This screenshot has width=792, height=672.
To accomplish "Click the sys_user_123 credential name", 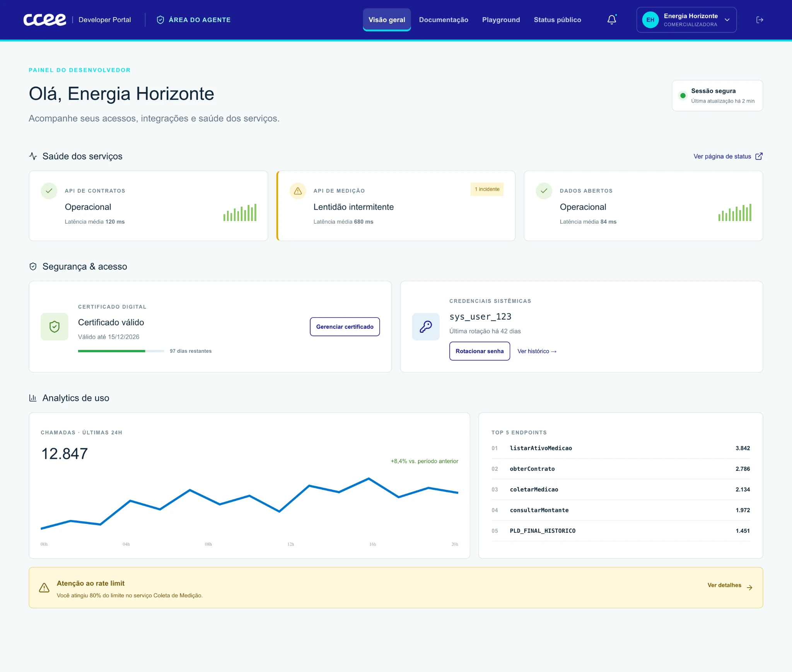I will 480,316.
